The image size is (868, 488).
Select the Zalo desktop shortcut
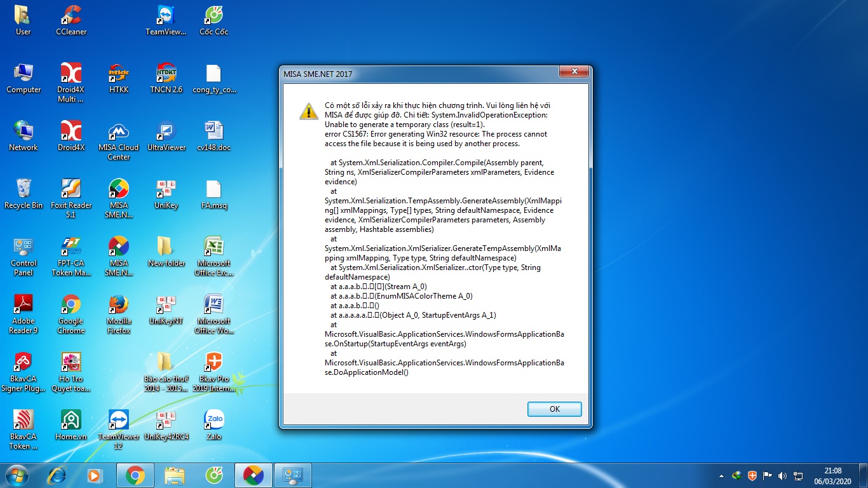tap(214, 425)
